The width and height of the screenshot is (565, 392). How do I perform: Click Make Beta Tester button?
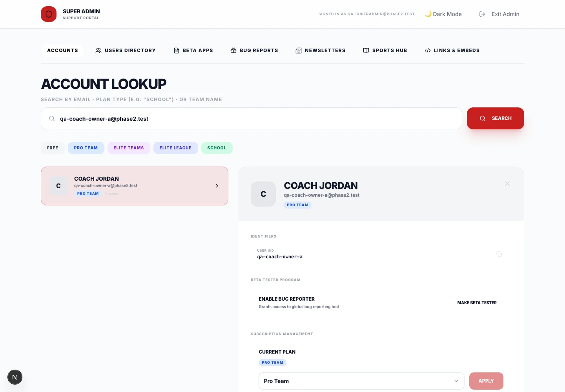click(x=477, y=303)
